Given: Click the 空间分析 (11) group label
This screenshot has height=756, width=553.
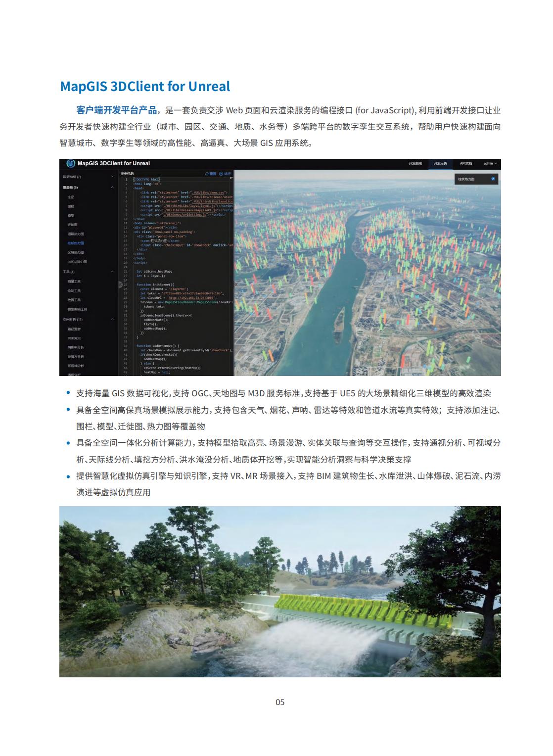Looking at the screenshot, I should [x=73, y=320].
